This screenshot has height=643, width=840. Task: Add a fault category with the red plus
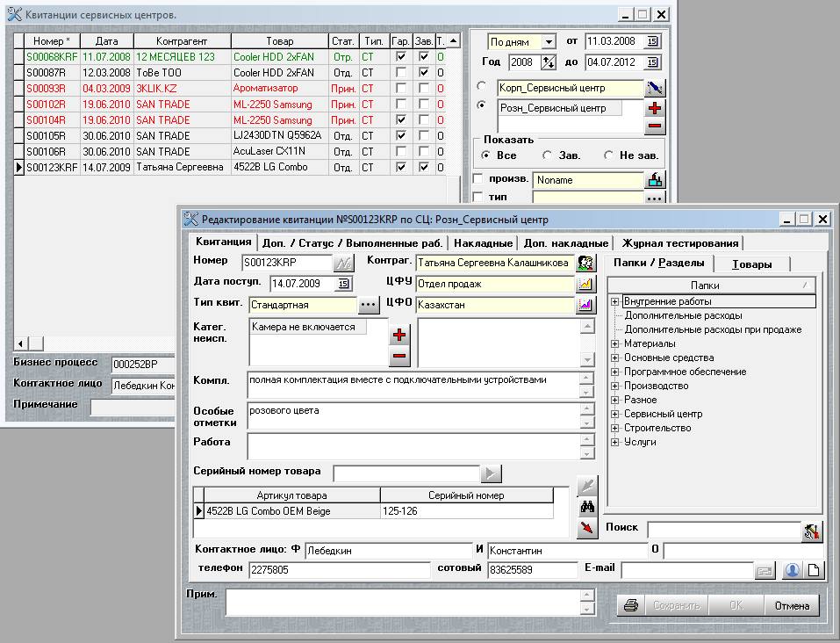399,336
